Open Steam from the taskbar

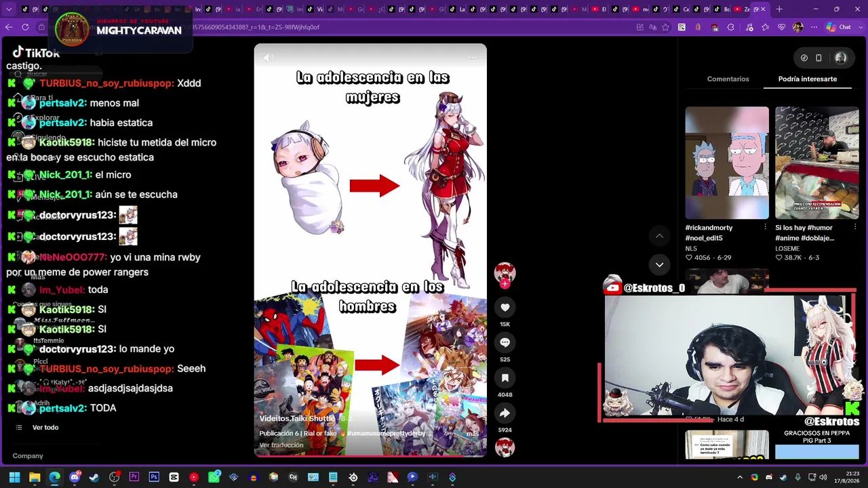(94, 477)
